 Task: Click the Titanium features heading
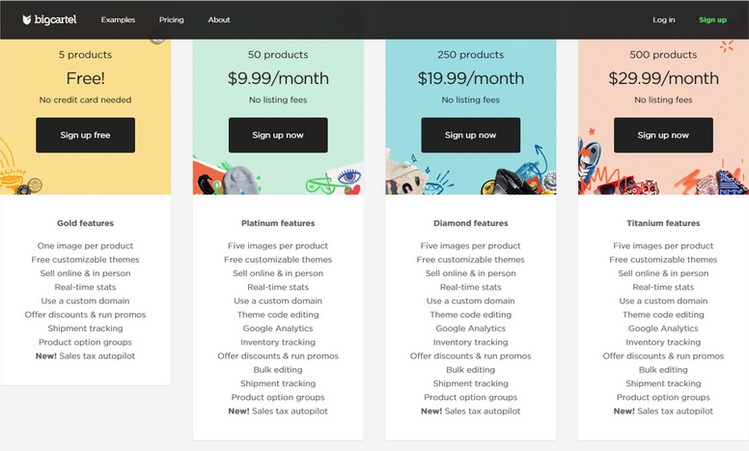click(663, 223)
